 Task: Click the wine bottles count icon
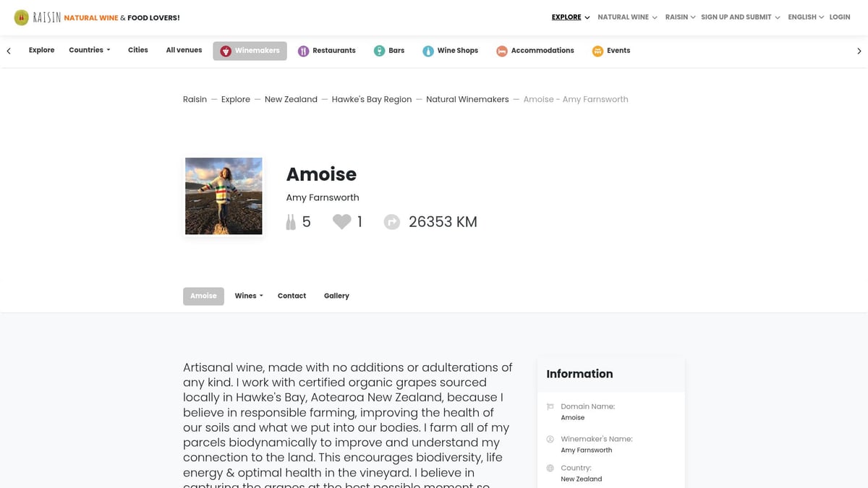[290, 221]
